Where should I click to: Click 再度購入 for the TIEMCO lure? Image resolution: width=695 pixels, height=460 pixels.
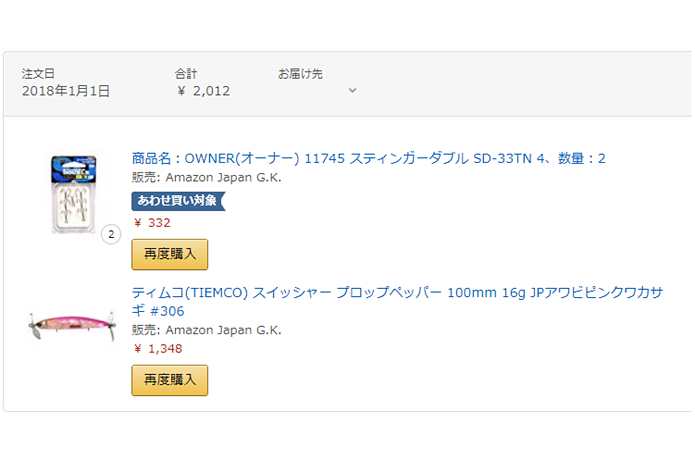click(170, 380)
